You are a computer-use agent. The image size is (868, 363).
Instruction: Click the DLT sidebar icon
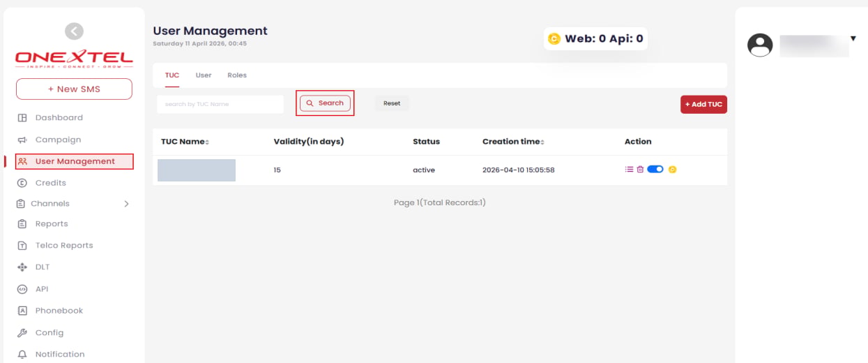[22, 267]
